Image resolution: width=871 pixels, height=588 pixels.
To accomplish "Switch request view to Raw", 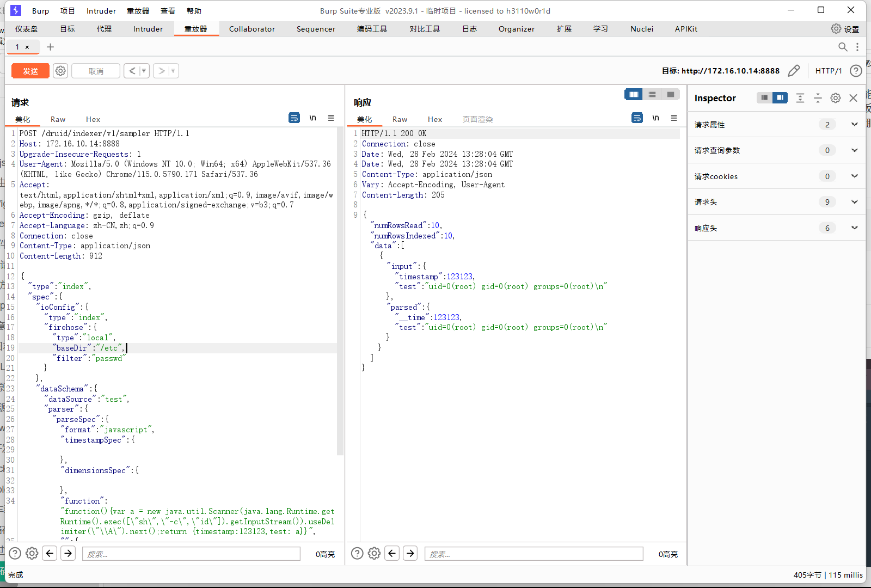I will (x=58, y=119).
